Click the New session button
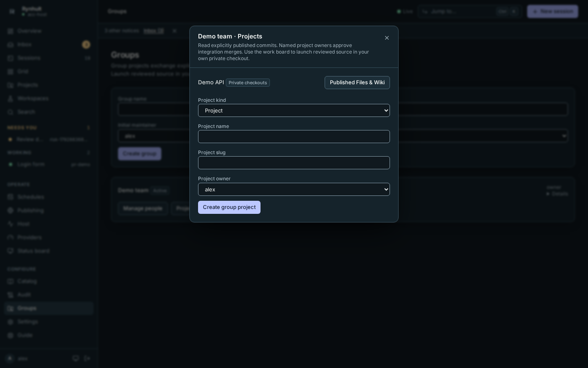 [552, 11]
